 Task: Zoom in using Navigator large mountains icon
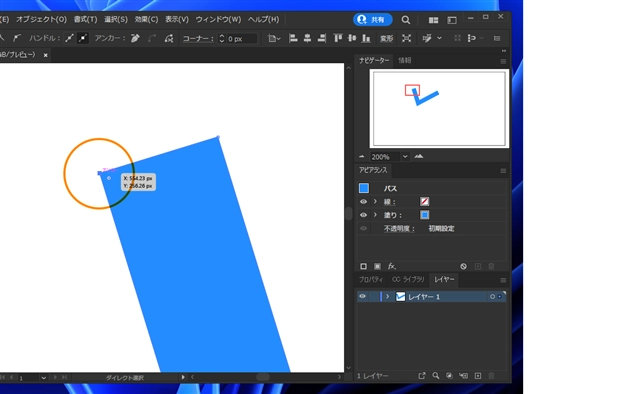pos(419,156)
